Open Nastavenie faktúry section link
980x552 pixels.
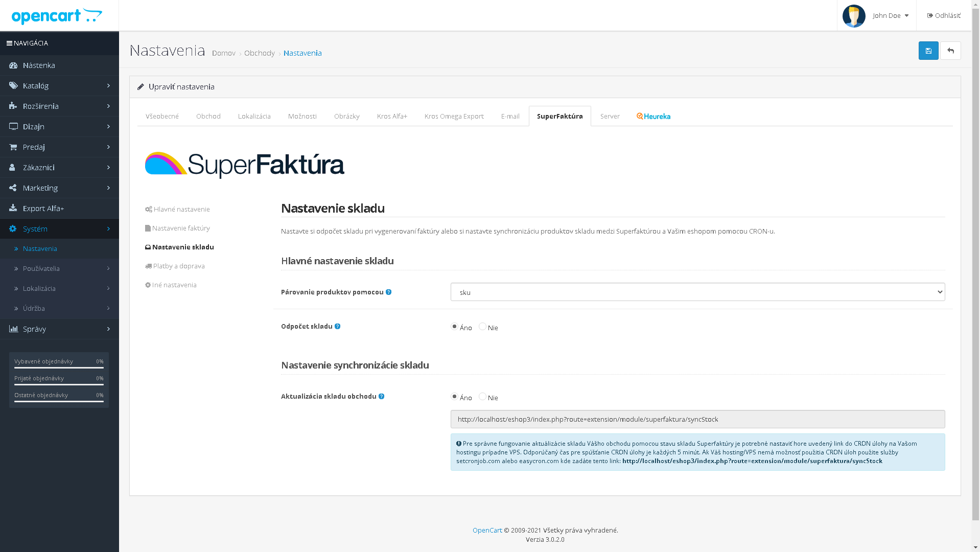(180, 228)
